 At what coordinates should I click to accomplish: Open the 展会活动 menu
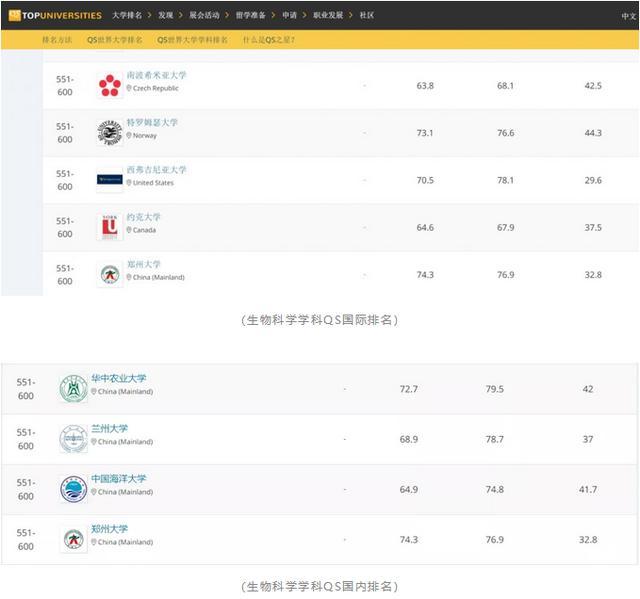[x=204, y=15]
